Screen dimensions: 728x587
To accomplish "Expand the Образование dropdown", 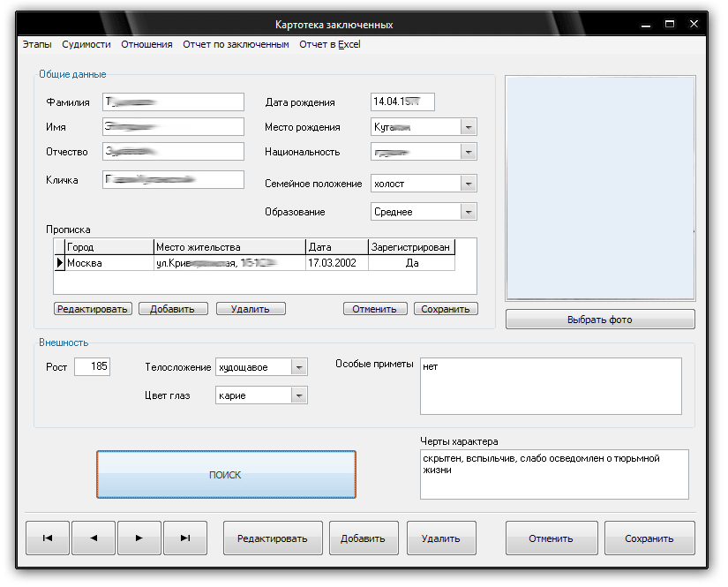I will click(x=469, y=212).
